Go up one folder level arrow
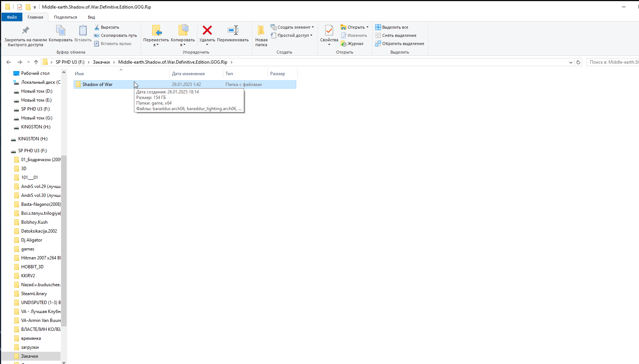 point(36,62)
